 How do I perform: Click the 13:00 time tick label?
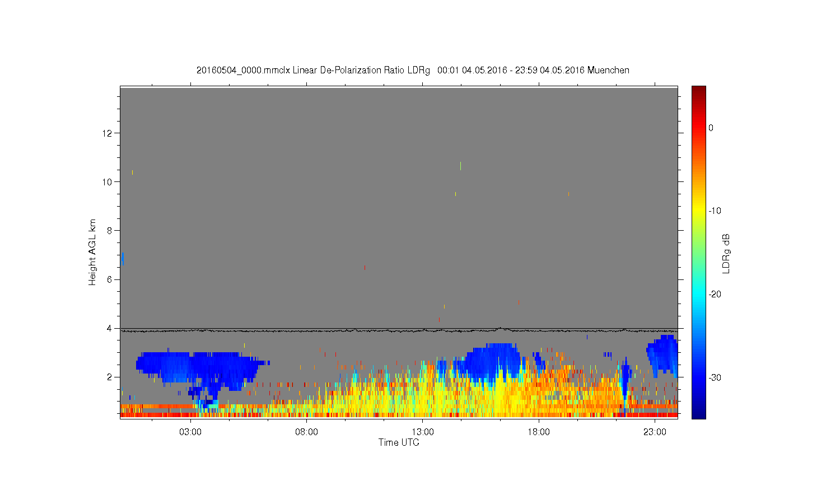pos(423,432)
